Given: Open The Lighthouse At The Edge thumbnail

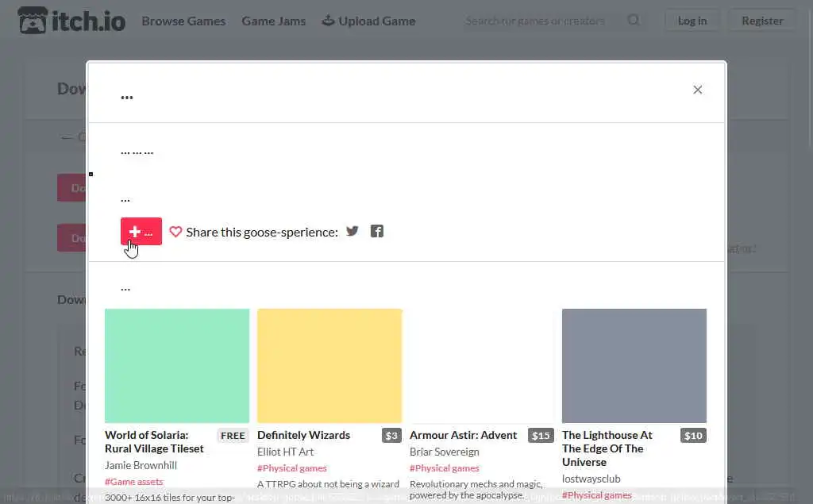Looking at the screenshot, I should [x=634, y=366].
